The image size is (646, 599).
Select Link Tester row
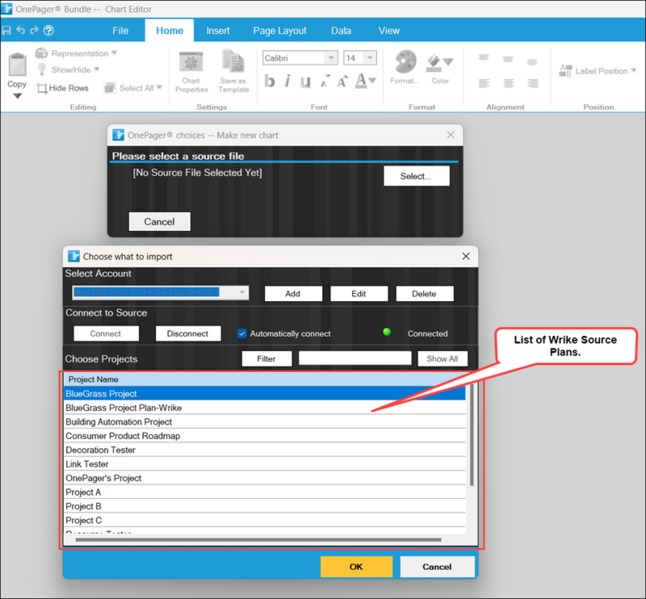coord(265,463)
